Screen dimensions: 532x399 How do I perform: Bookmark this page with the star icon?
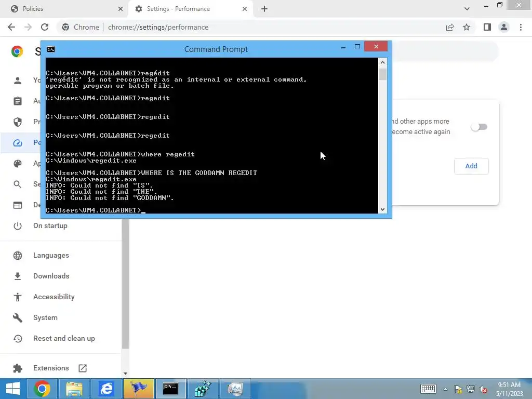click(467, 27)
